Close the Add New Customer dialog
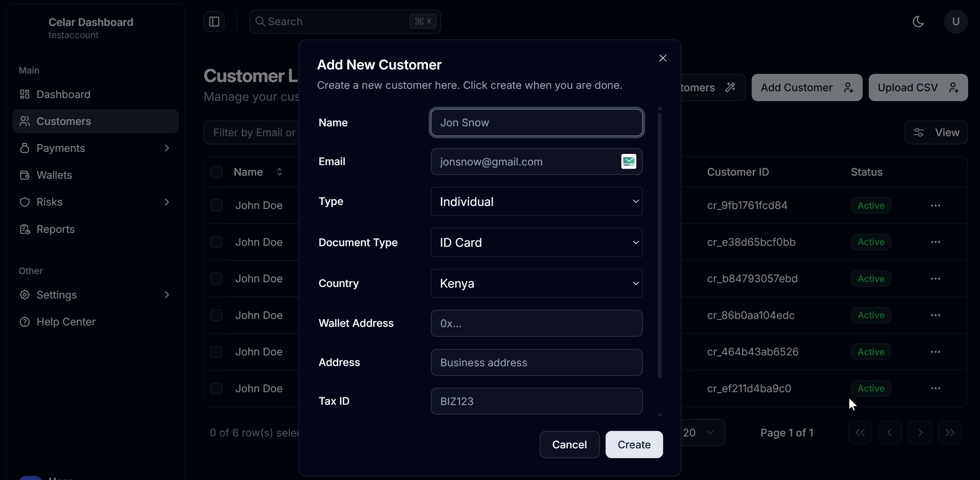 click(663, 58)
